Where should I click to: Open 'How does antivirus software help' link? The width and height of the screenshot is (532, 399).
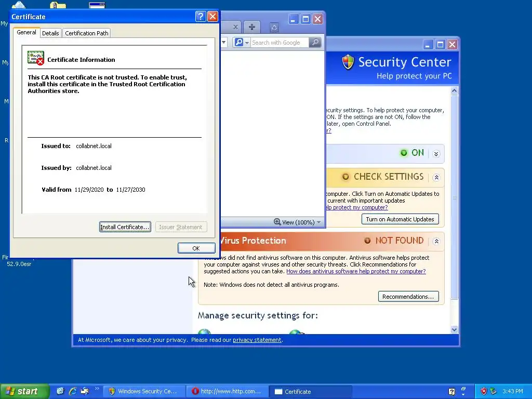tap(356, 271)
